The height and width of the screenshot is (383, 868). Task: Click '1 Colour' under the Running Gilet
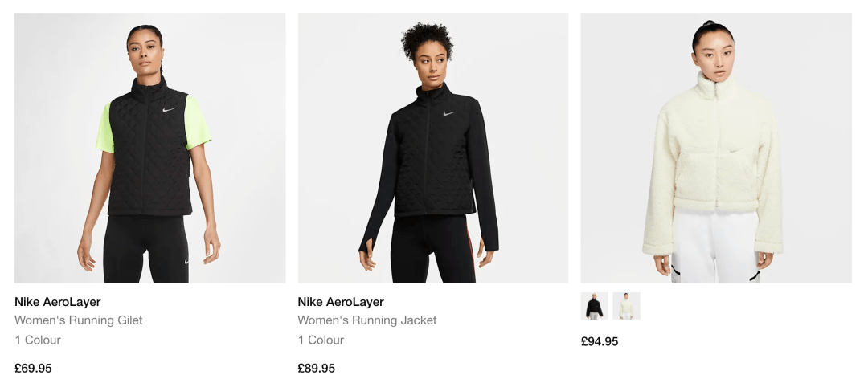coord(38,340)
